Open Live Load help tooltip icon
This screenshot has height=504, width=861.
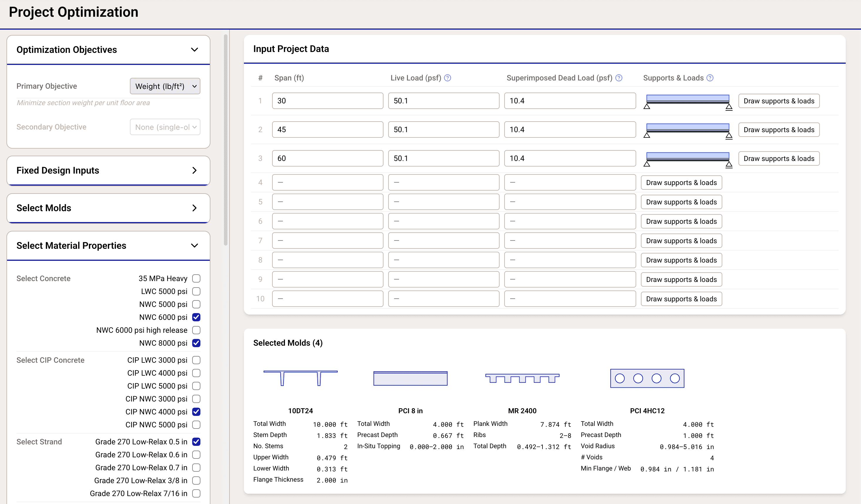point(447,78)
